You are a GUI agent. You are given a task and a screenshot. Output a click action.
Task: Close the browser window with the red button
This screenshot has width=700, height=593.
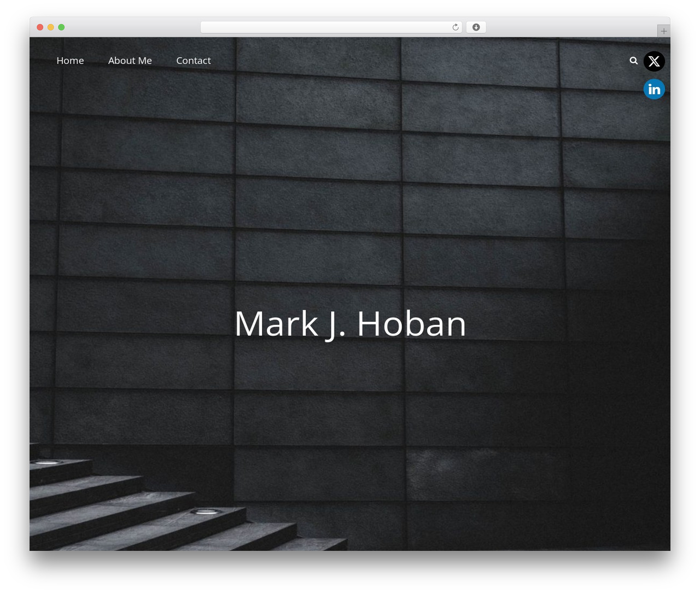click(40, 27)
